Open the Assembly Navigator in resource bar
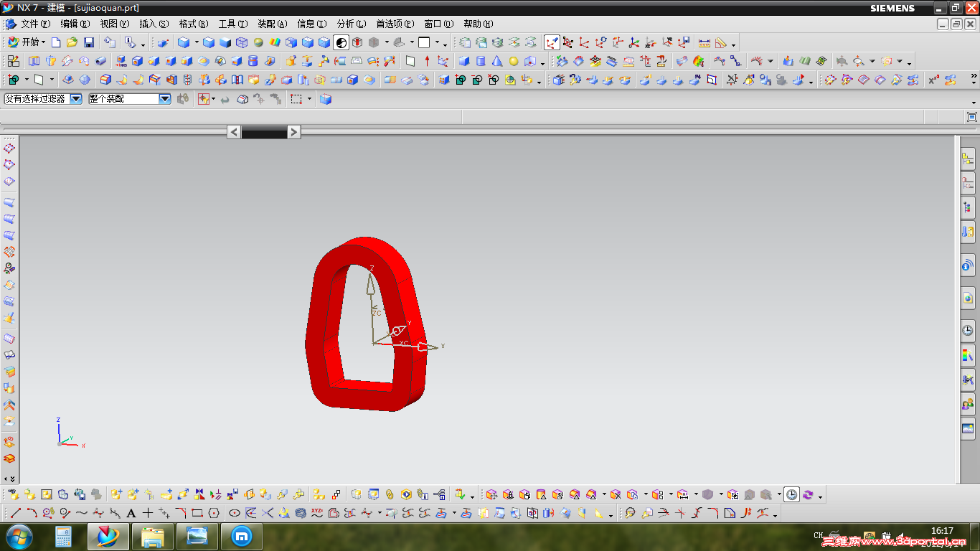Viewport: 980px width, 551px height. [x=968, y=159]
